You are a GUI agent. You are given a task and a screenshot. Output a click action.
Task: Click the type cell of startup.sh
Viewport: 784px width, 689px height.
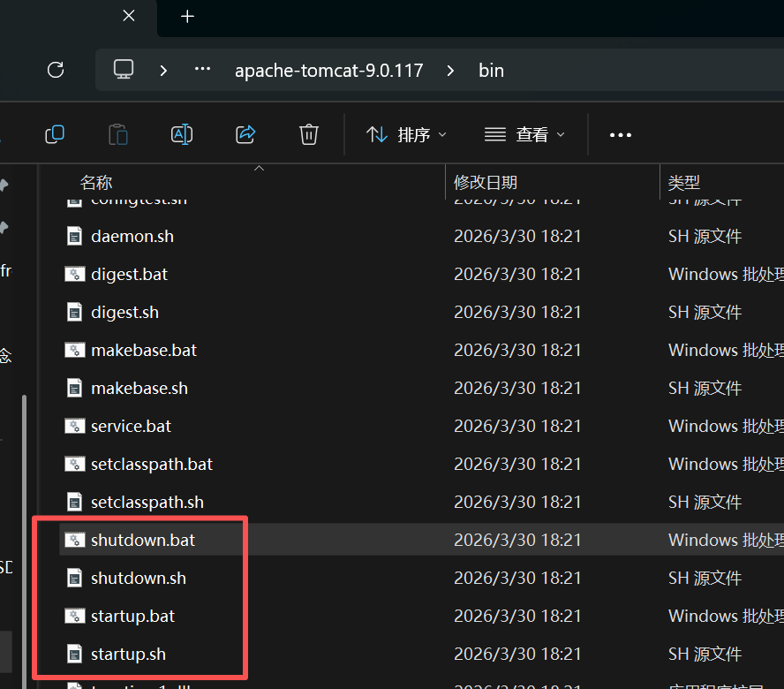coord(705,654)
